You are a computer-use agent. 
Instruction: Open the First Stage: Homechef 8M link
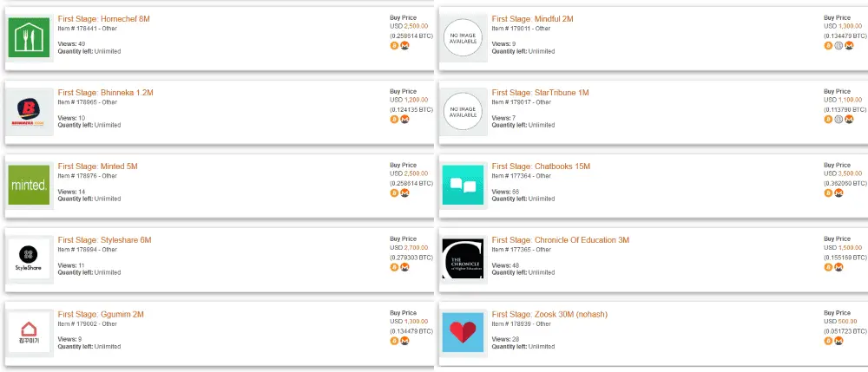(x=103, y=19)
